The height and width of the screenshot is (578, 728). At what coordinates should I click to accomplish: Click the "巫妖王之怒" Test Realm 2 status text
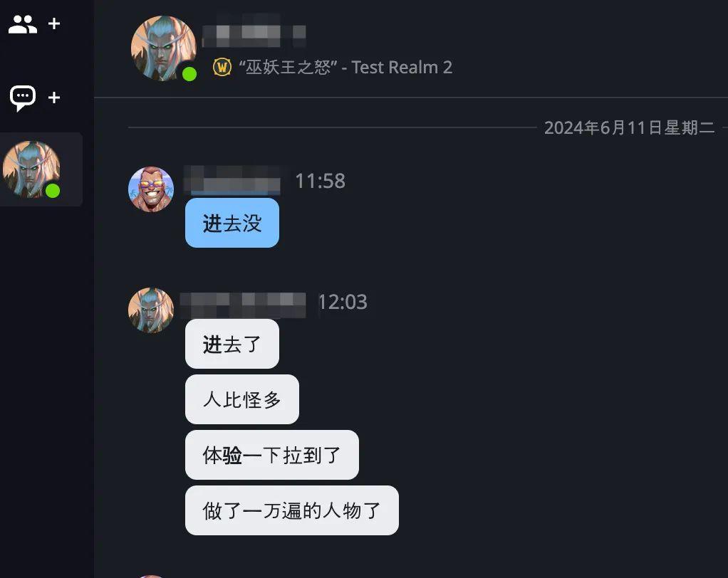point(345,68)
